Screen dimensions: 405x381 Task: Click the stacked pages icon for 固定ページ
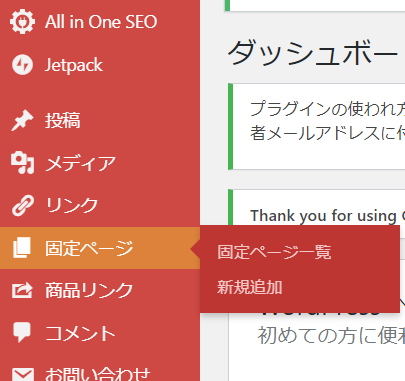(x=22, y=248)
